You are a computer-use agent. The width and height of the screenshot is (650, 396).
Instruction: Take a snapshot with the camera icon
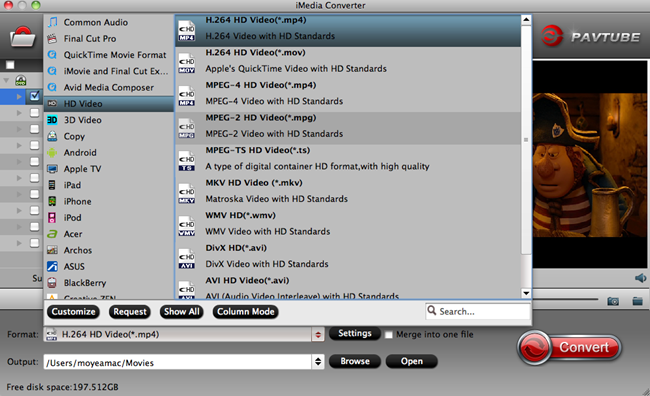(613, 301)
